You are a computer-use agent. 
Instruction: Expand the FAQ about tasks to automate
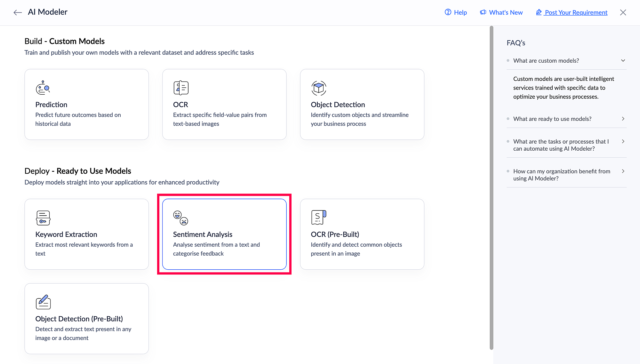point(623,141)
